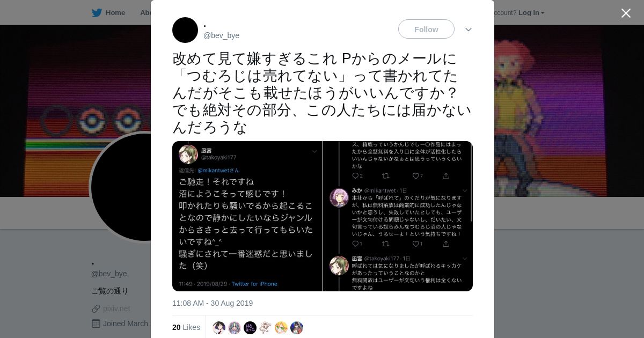Open the third liker's dark avatar

250,328
